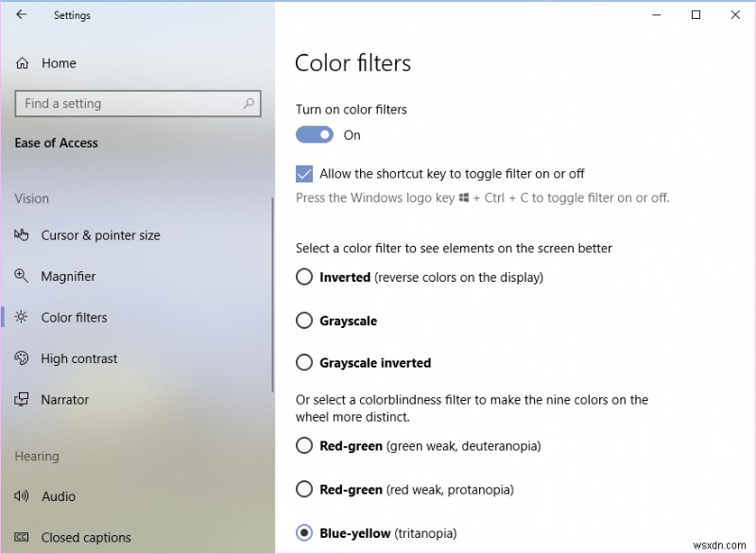Screen dimensions: 756x554
Task: Choose the Red-green protanopia filter
Action: coord(304,489)
